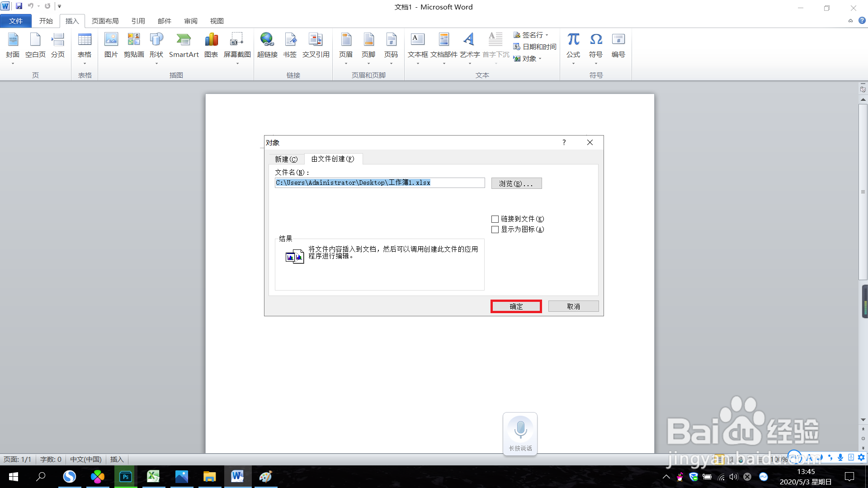Open the 浏览 browse dialog
Image resolution: width=868 pixels, height=488 pixels.
[516, 183]
